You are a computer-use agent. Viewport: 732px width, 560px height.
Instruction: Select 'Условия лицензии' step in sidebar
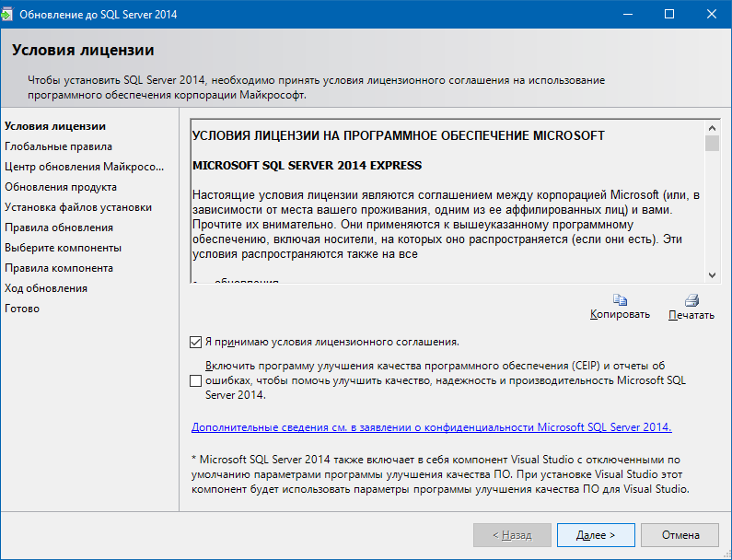(x=55, y=126)
